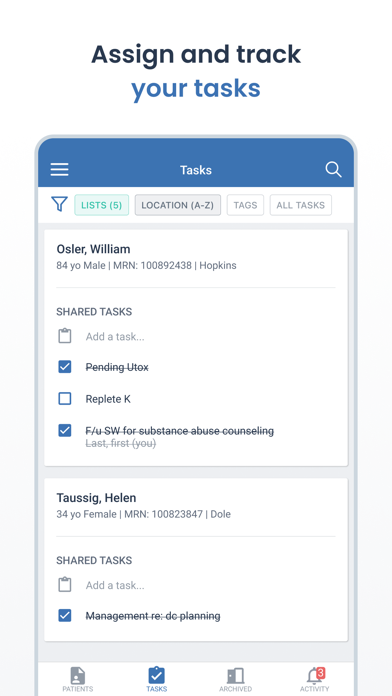This screenshot has height=696, width=392.
Task: Click the Tasks header title
Action: tap(196, 170)
